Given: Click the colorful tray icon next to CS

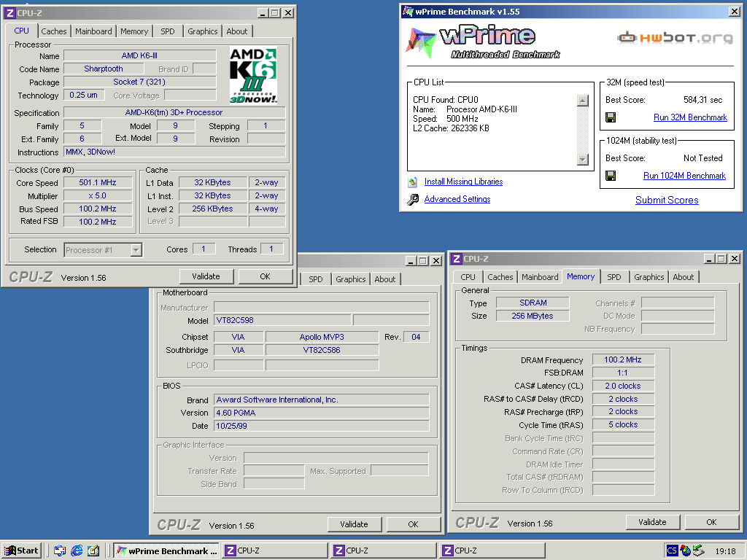Looking at the screenshot, I should pyautogui.click(x=686, y=551).
